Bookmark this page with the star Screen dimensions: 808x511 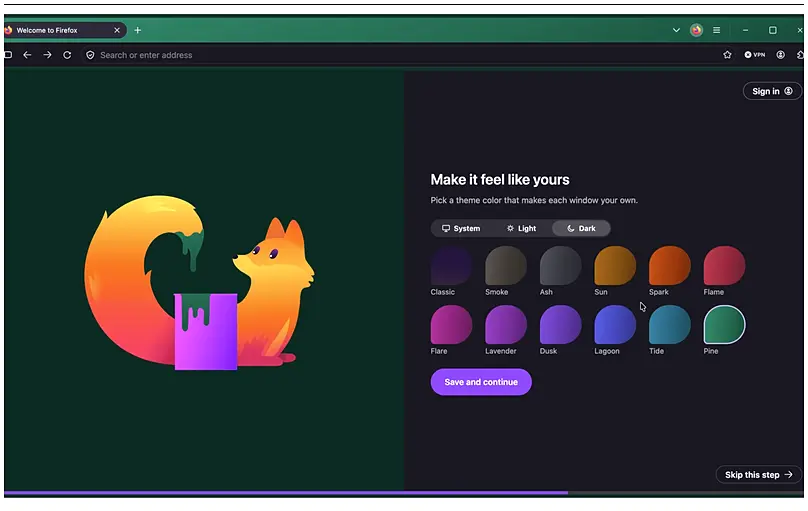[x=727, y=55]
